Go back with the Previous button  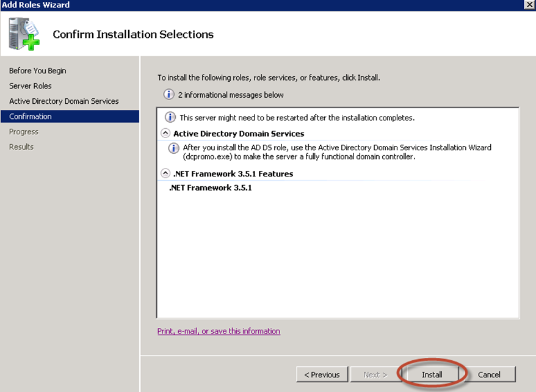tap(322, 374)
